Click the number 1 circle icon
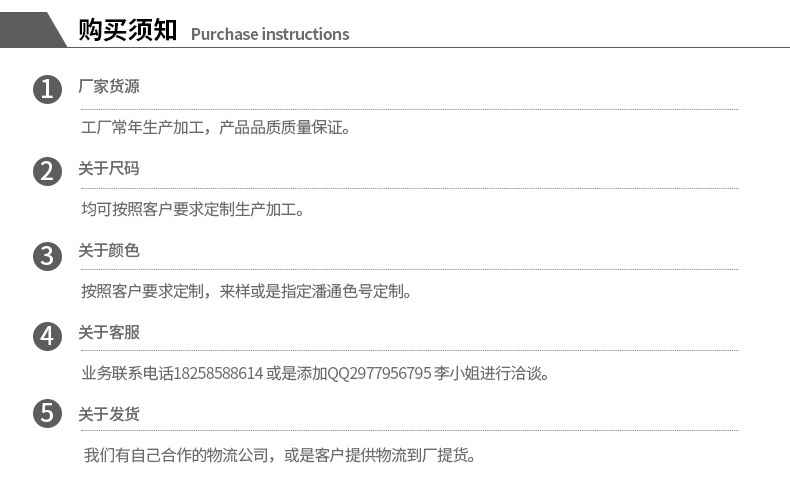Viewport: 790px width, 485px height. 47,90
